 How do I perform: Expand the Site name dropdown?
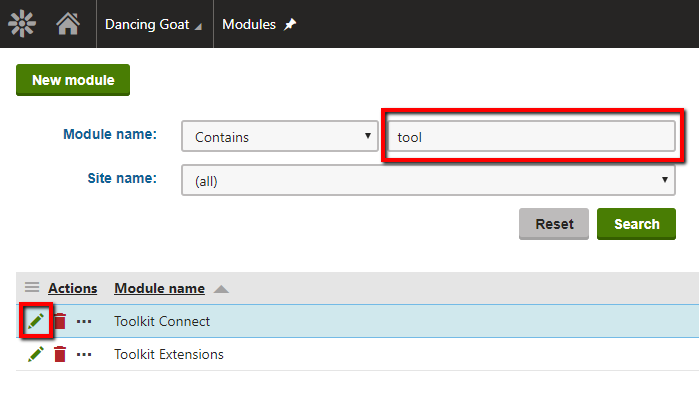click(428, 180)
